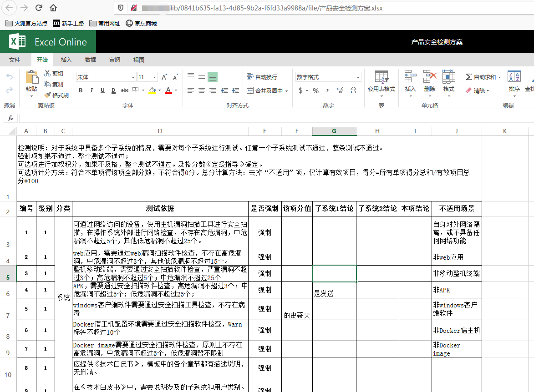This screenshot has width=534, height=392.
Task: Click the font color red A swatch
Action: (168, 90)
